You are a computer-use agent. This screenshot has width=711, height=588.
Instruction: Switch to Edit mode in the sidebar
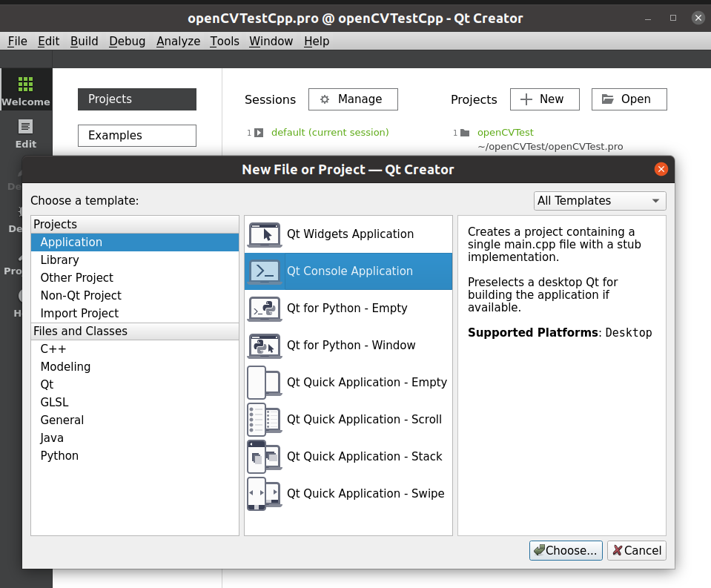pyautogui.click(x=26, y=133)
